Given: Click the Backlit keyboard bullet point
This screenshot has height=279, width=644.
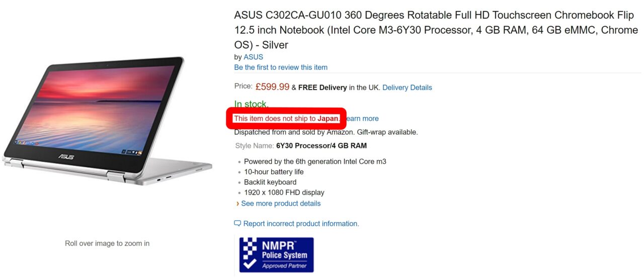Looking at the screenshot, I should click(270, 182).
